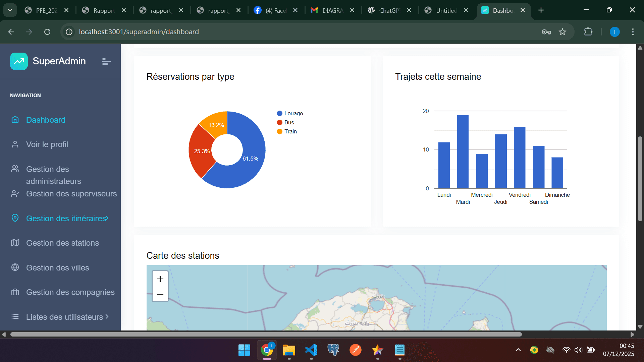Open the Chrome profile avatar
The height and width of the screenshot is (362, 644).
[614, 32]
